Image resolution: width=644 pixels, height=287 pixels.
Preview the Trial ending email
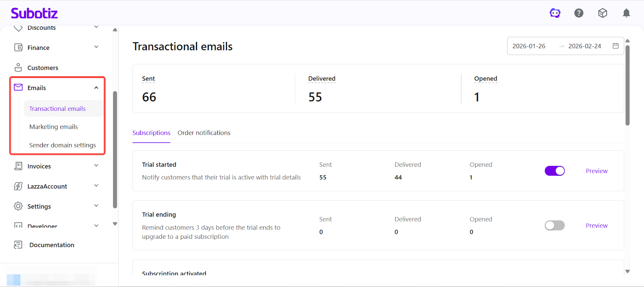tap(597, 225)
